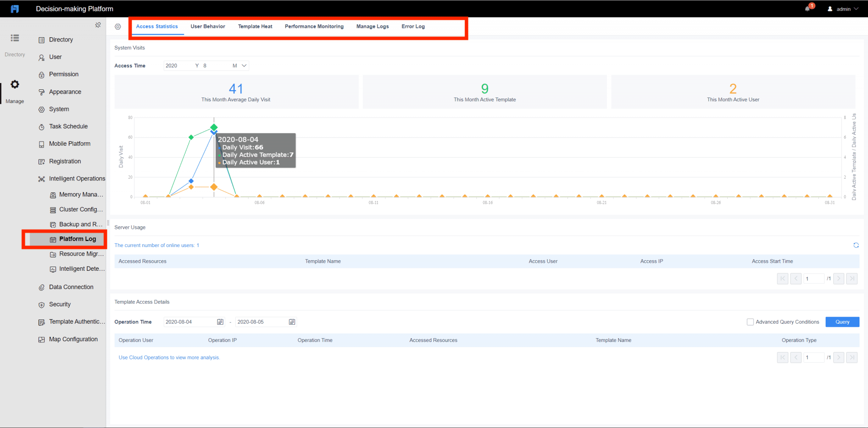Image resolution: width=868 pixels, height=428 pixels.
Task: Go to last page in Server Usage pager
Action: click(852, 278)
